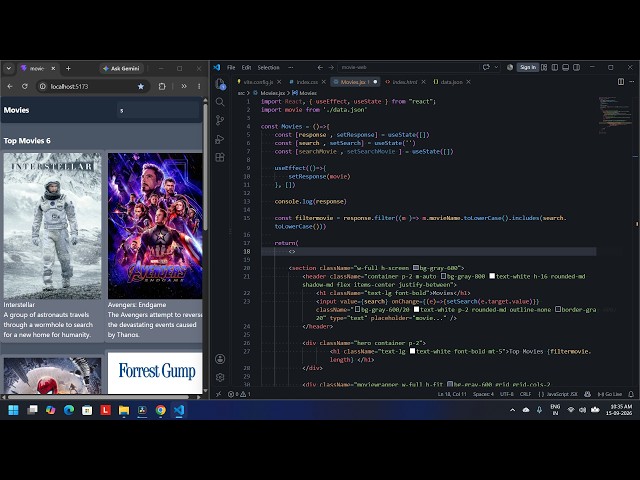
Task: Reload the localhost page
Action: click(x=25, y=87)
